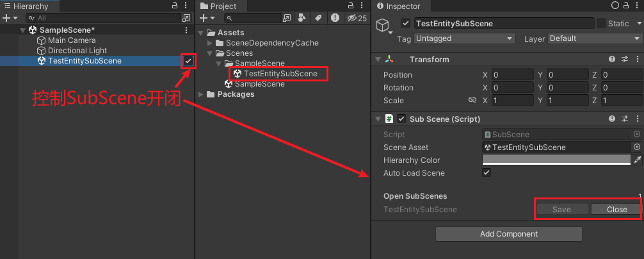The width and height of the screenshot is (644, 259).
Task: Open the Tag dropdown
Action: click(465, 38)
